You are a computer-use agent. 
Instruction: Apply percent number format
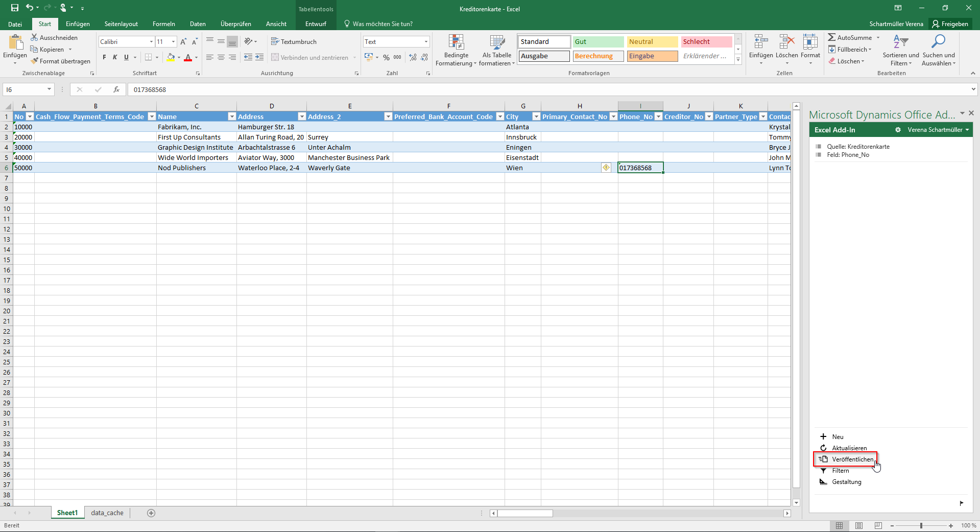(386, 57)
